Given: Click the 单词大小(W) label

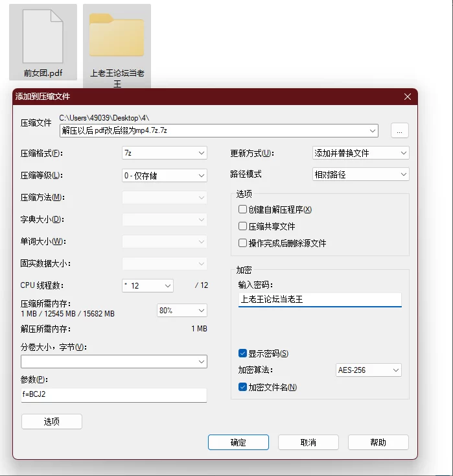Looking at the screenshot, I should [x=43, y=242].
